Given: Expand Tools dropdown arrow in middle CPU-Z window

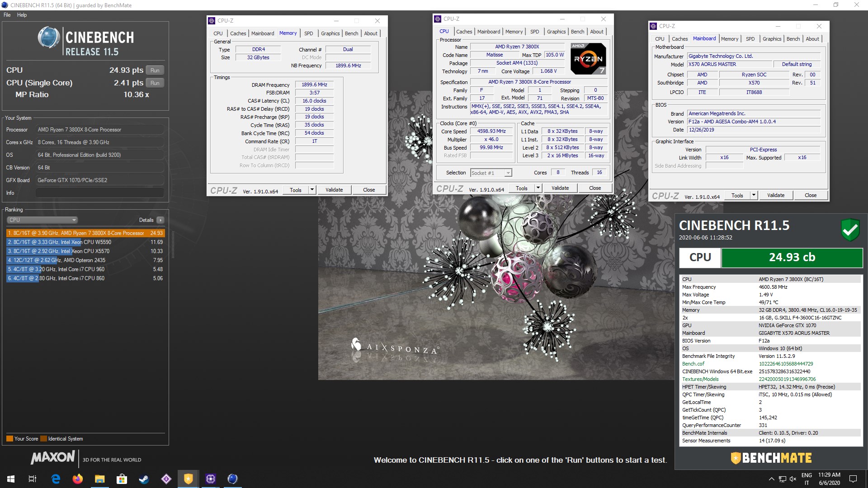Looking at the screenshot, I should tap(538, 188).
